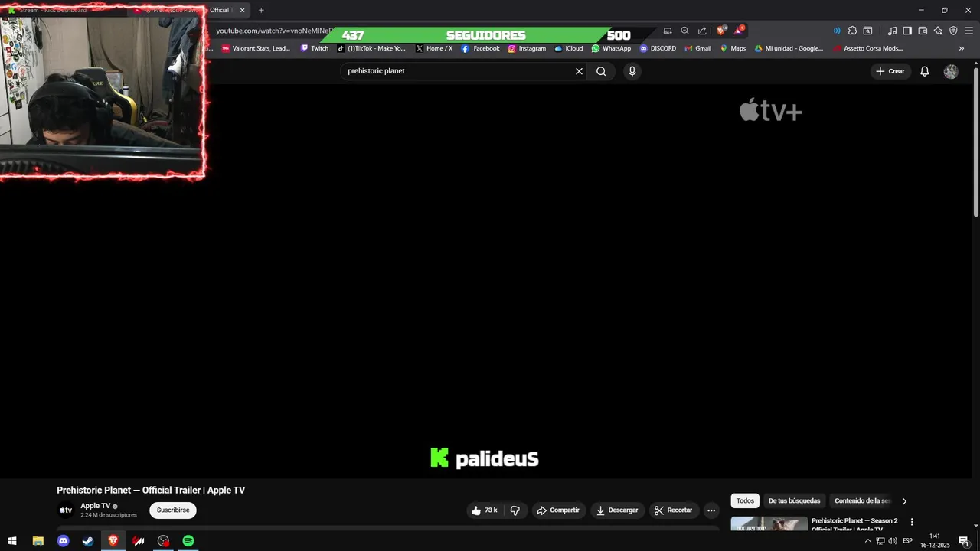
Task: Open the Brave playlist music note icon
Action: click(x=892, y=31)
